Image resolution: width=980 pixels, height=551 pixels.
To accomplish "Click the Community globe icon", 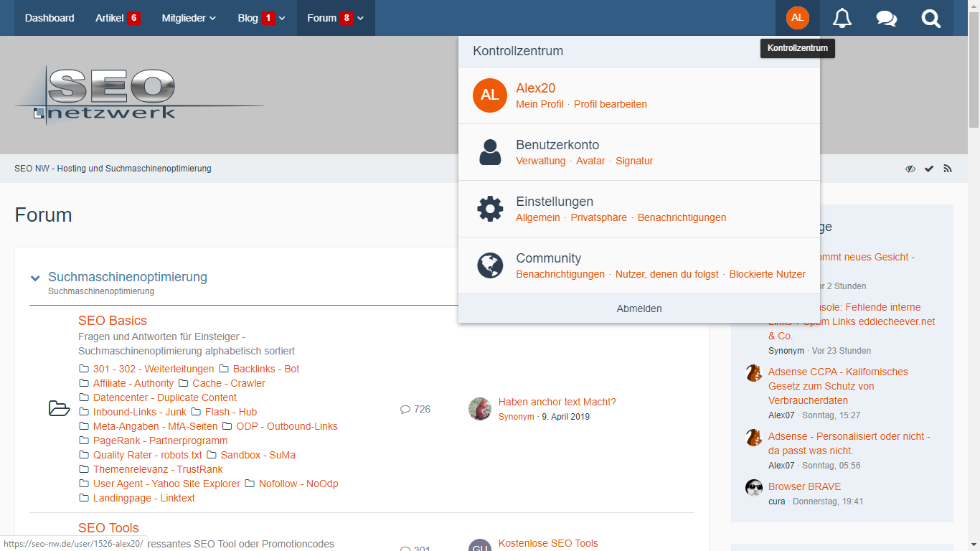I will [x=490, y=265].
